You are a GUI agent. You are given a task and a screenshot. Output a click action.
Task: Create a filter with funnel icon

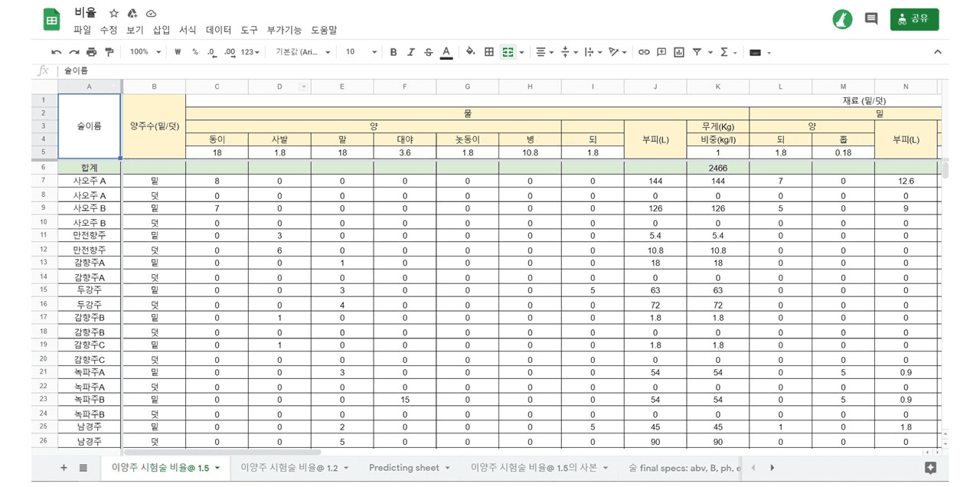tap(697, 52)
